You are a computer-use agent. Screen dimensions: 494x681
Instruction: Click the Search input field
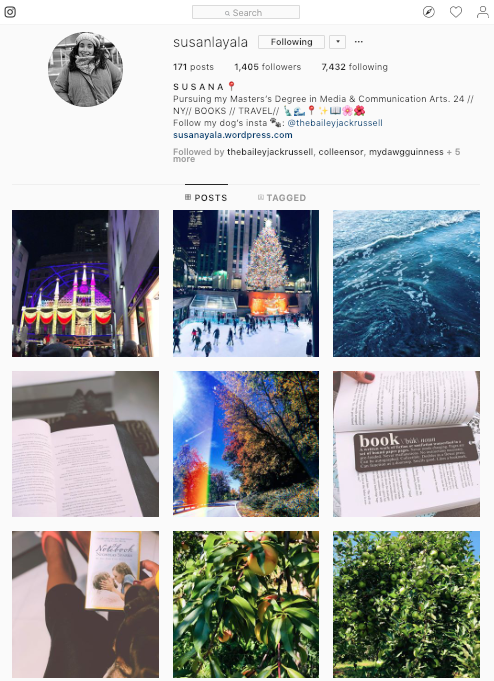pyautogui.click(x=246, y=12)
